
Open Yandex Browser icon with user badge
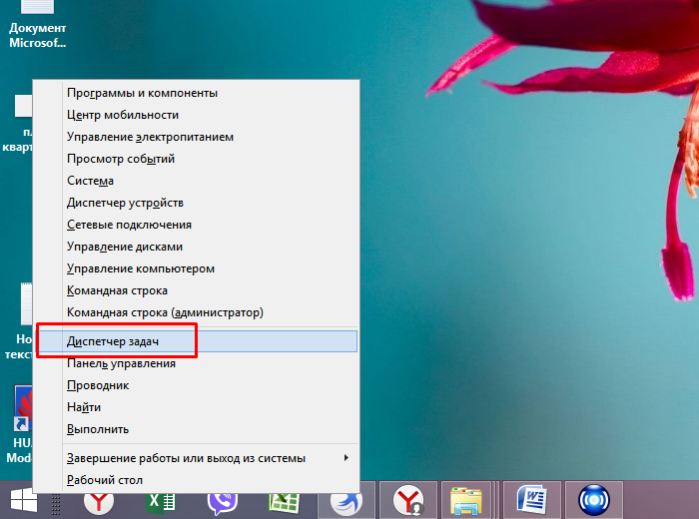click(408, 500)
